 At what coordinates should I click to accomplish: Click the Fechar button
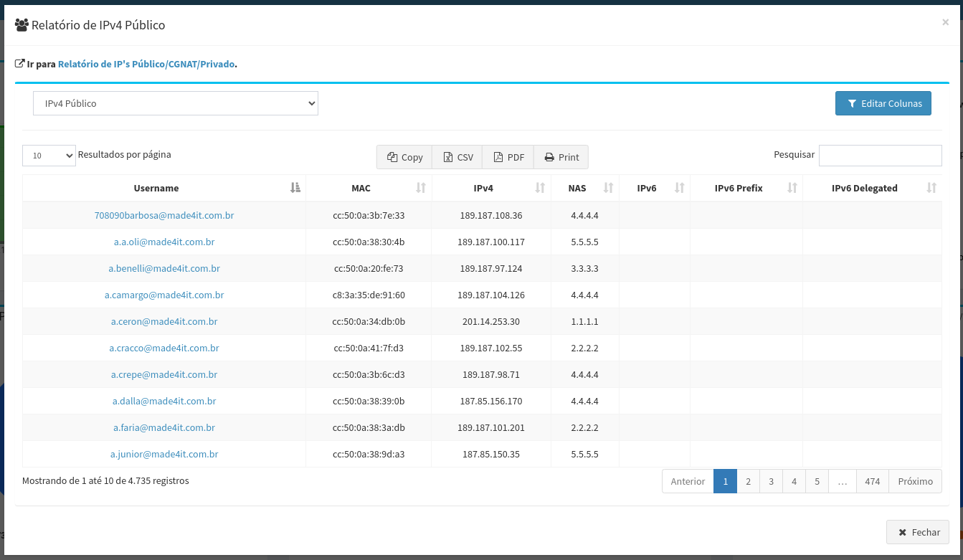coord(918,532)
